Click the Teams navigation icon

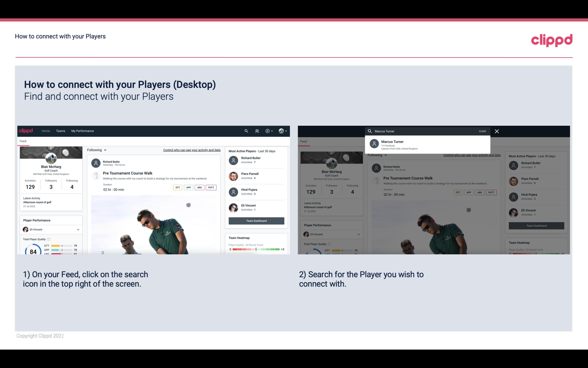(x=61, y=131)
